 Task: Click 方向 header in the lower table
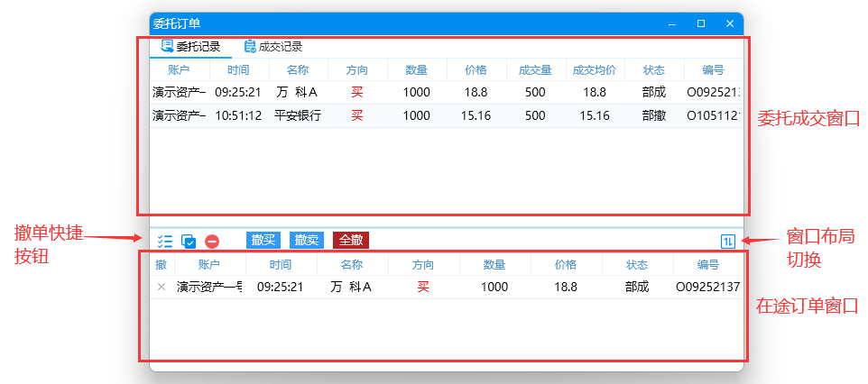[423, 265]
